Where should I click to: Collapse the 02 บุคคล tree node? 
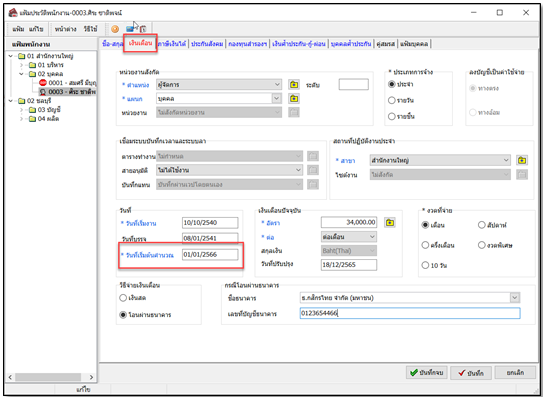21,74
